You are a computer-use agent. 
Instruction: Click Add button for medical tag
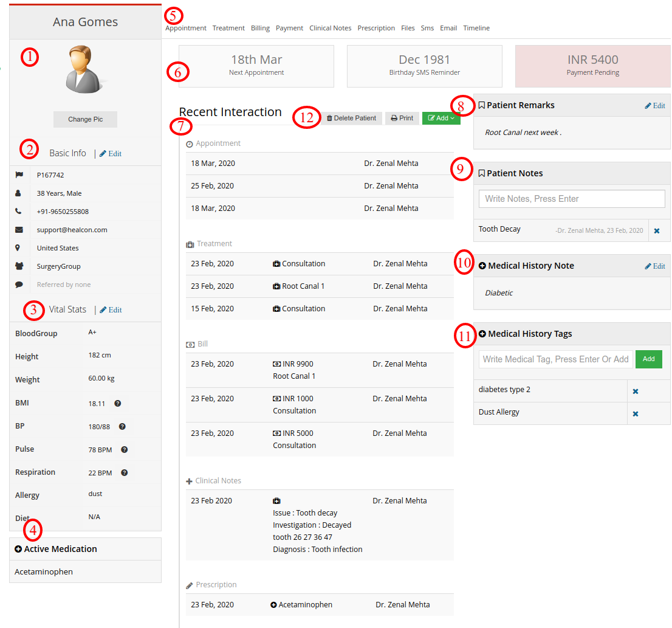pos(648,359)
